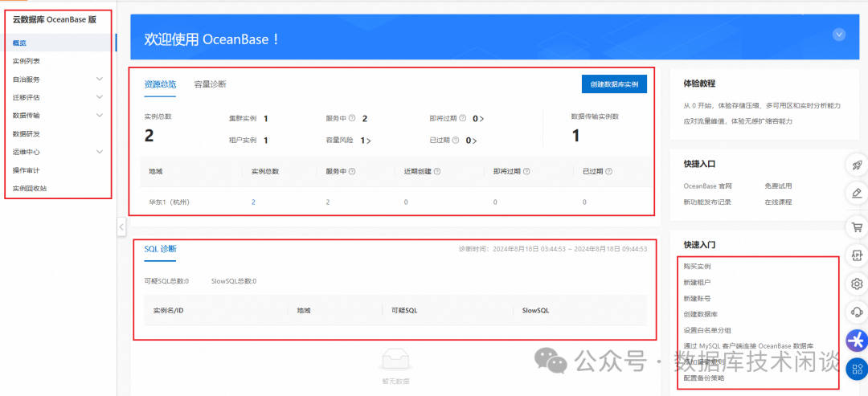Image resolution: width=868 pixels, height=396 pixels.
Task: Click the 实例名/ID column header
Action: 168,310
